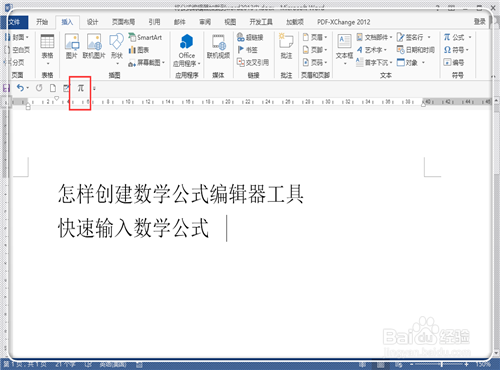Insert a 文本框 text box
Screen dimensions: 500x370
click(x=344, y=49)
